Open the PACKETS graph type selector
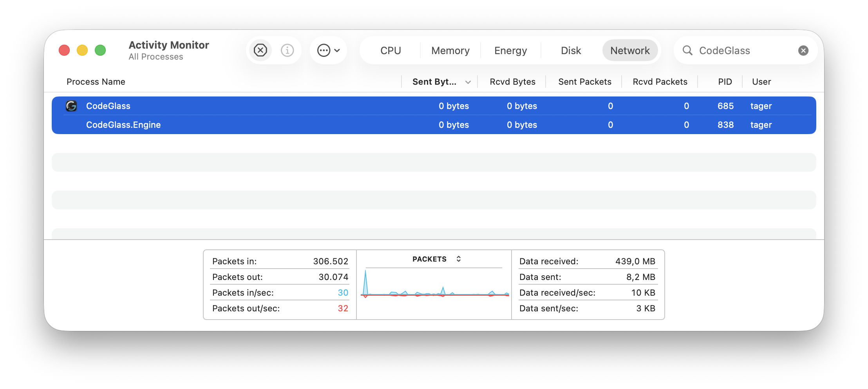Screen dimensions: 868x389 coord(436,259)
